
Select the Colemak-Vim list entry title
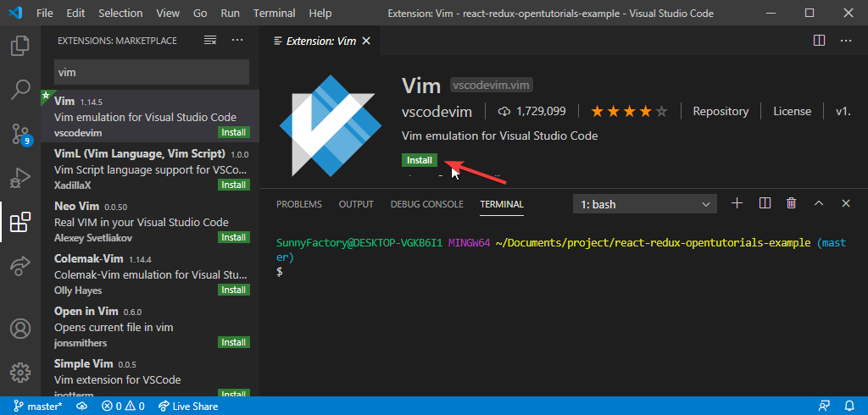(88, 258)
